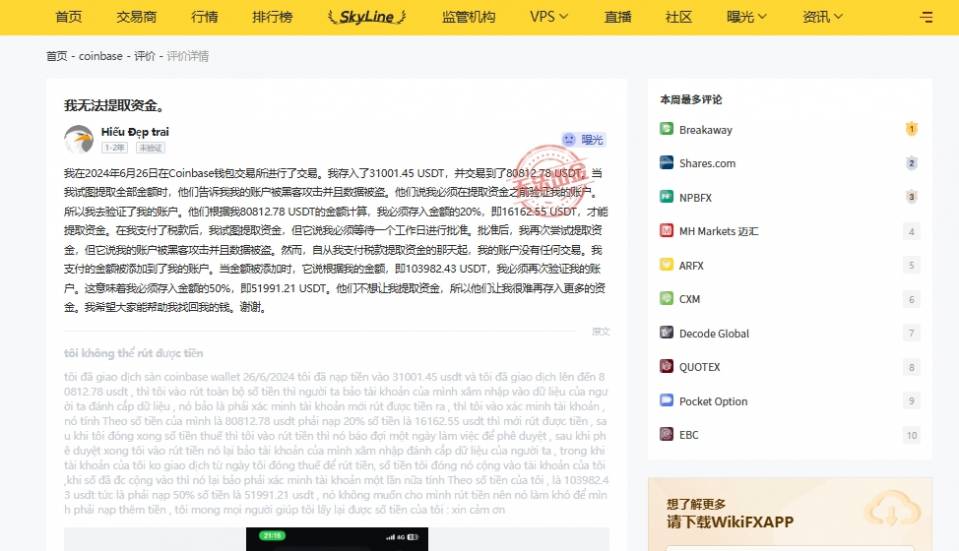Expand the VPS dropdown menu
The width and height of the screenshot is (959, 551).
549,17
